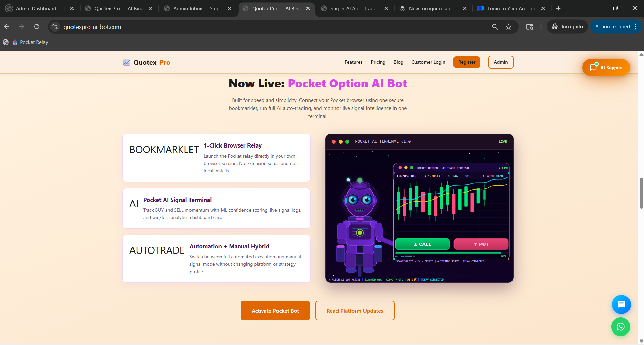Click the scrollbar up arrow

(641, 54)
